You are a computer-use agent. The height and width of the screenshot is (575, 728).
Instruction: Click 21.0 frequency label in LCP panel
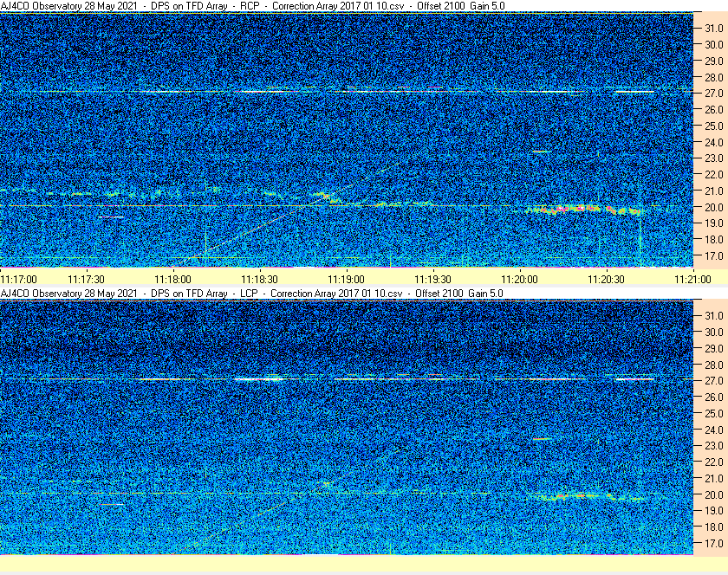click(x=714, y=478)
